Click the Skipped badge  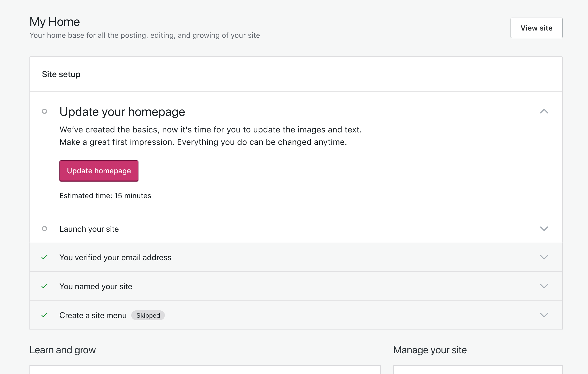coord(148,315)
